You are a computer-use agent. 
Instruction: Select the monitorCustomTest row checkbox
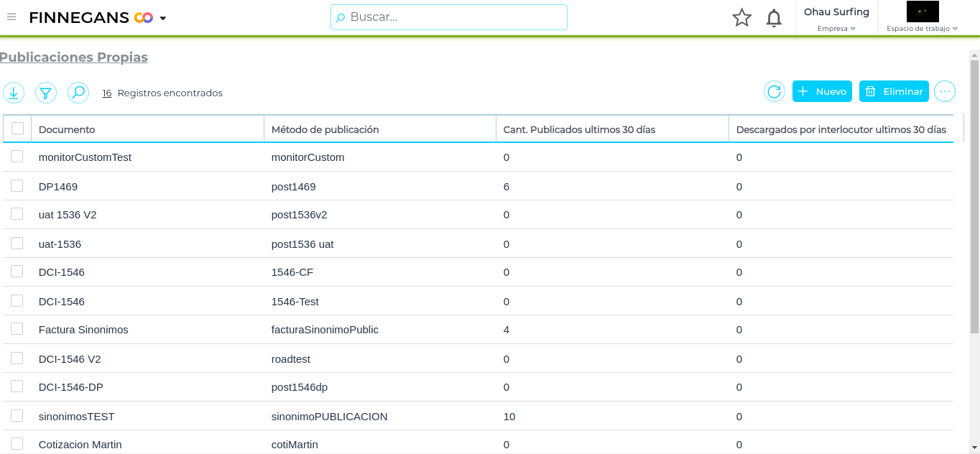click(17, 157)
